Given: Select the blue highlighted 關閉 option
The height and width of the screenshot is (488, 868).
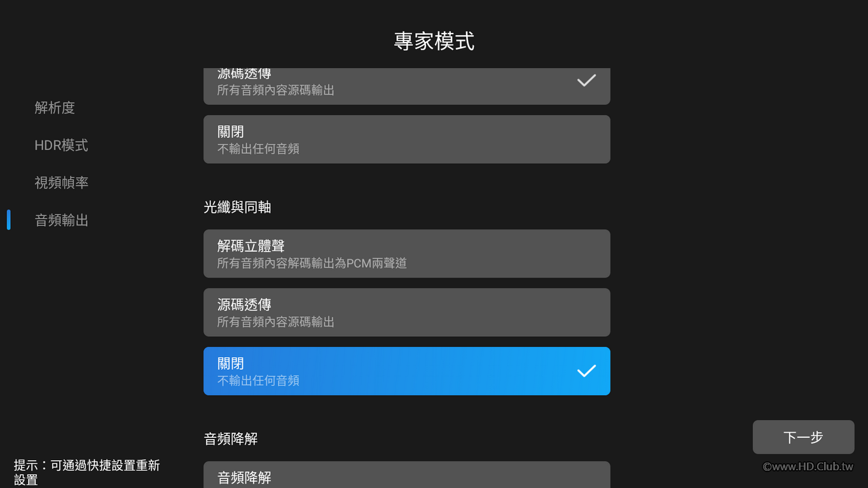Looking at the screenshot, I should click(406, 371).
